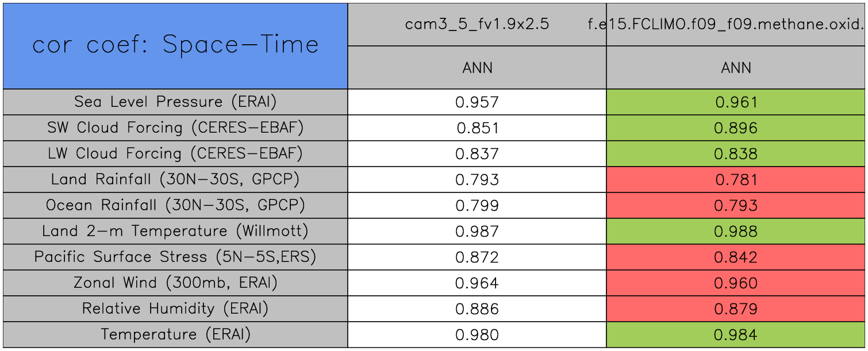The height and width of the screenshot is (351, 868).
Task: Click the Land 2-m Temperature (Willmott) label
Action: (x=175, y=231)
